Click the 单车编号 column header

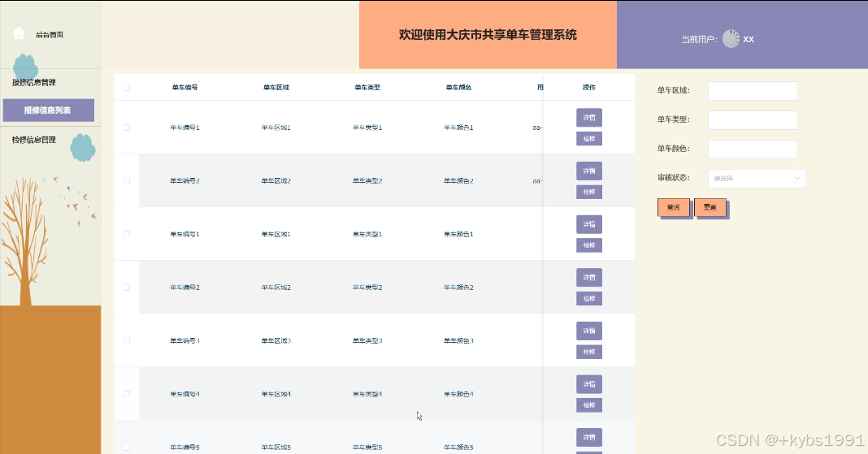[184, 88]
